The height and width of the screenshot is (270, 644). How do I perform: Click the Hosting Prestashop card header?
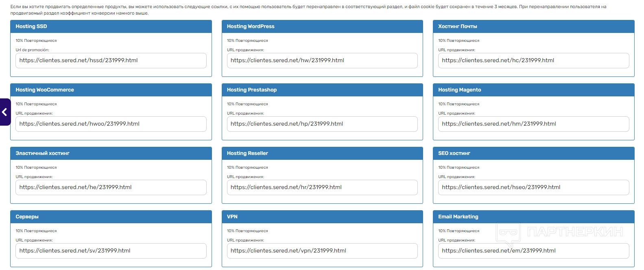pyautogui.click(x=322, y=90)
